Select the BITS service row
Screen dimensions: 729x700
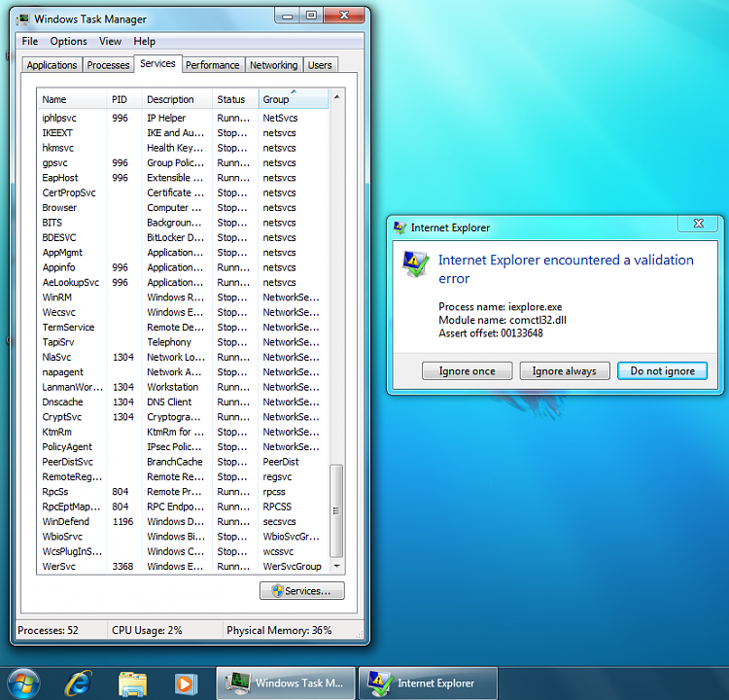183,223
